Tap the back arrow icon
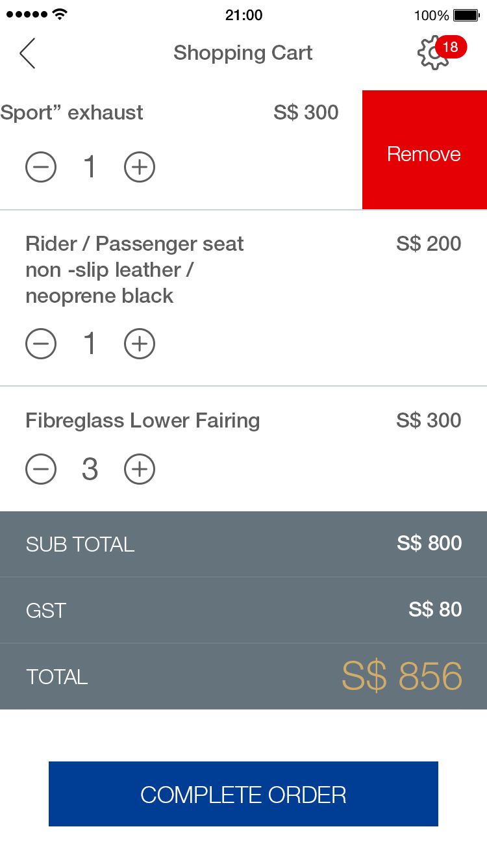 (27, 53)
